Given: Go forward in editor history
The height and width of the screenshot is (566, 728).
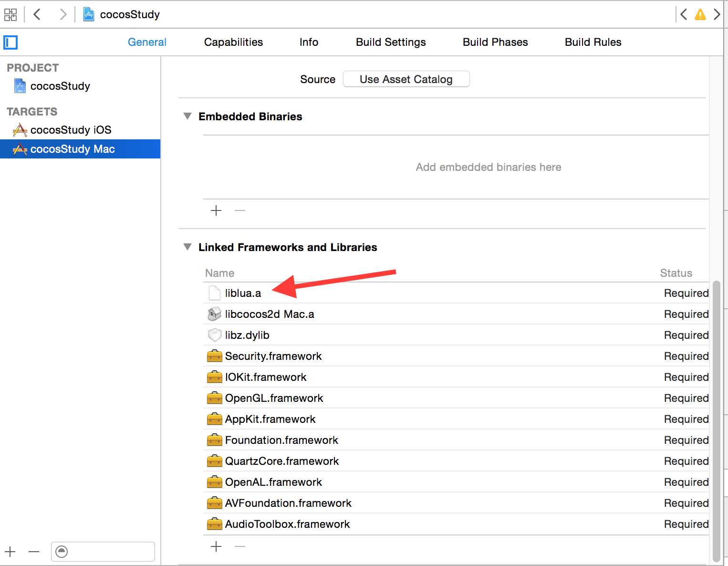Looking at the screenshot, I should click(x=63, y=15).
